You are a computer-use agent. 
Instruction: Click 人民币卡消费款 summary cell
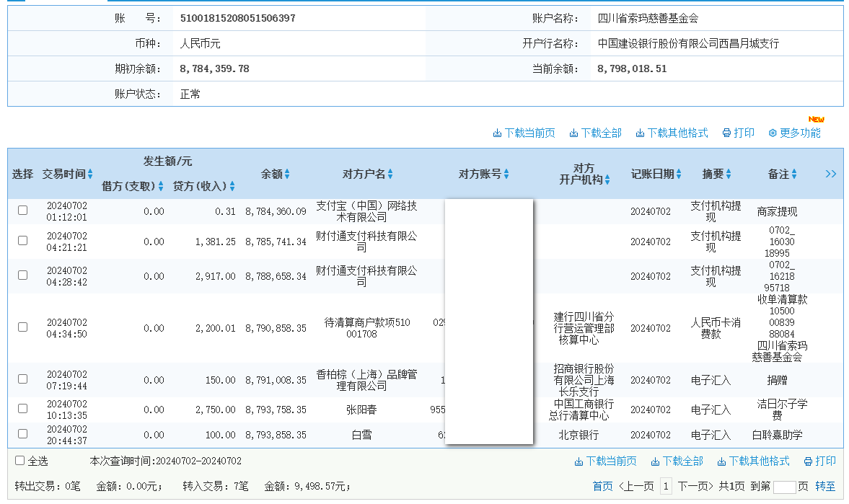click(716, 328)
